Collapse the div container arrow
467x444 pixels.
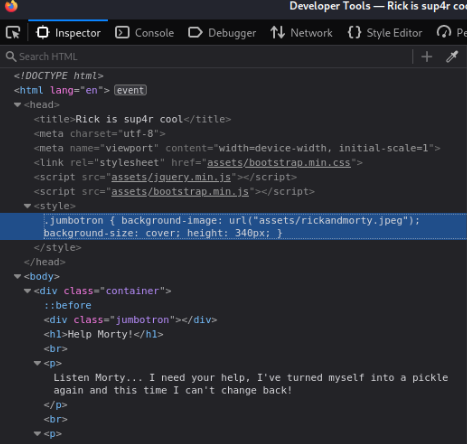tap(27, 291)
